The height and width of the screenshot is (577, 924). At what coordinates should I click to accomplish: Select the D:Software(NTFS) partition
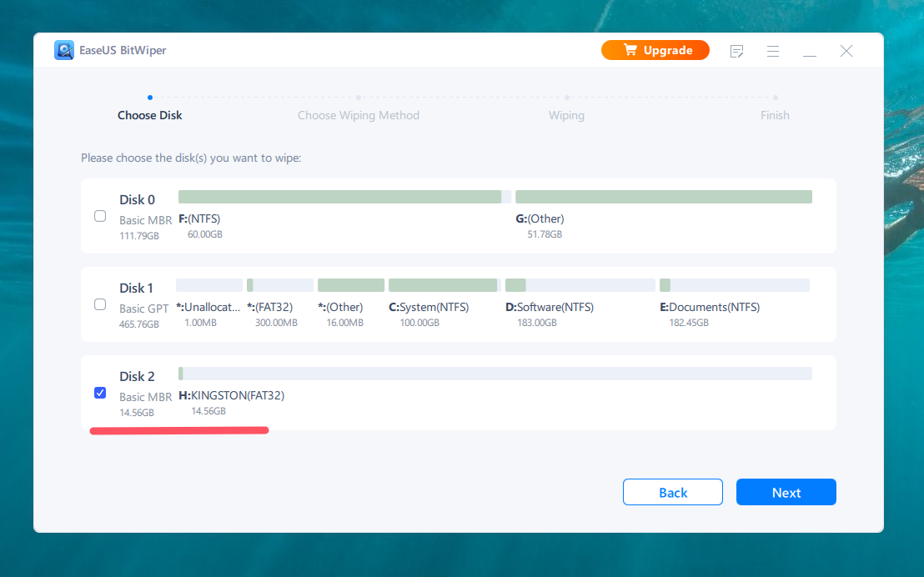[580, 285]
